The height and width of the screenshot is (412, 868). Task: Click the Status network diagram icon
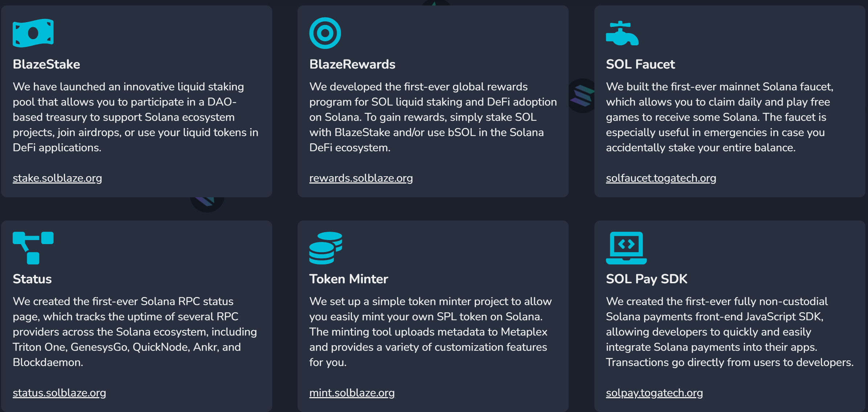[x=33, y=248]
